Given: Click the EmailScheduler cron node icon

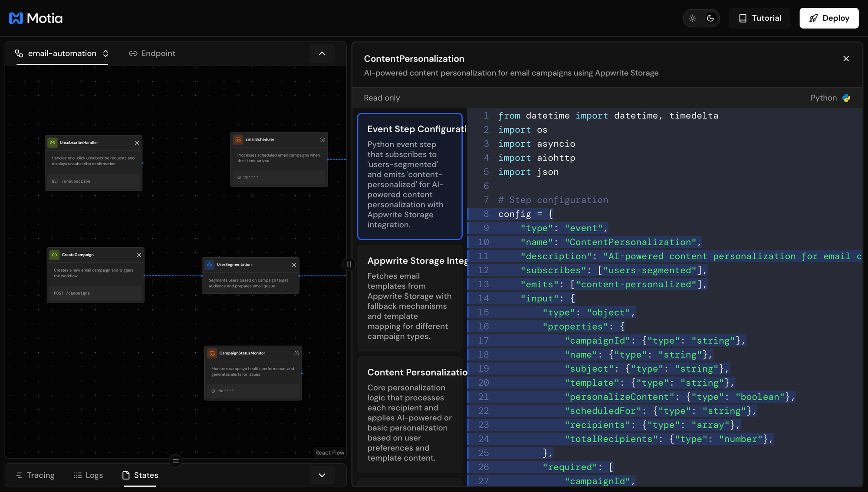Looking at the screenshot, I should (x=238, y=140).
